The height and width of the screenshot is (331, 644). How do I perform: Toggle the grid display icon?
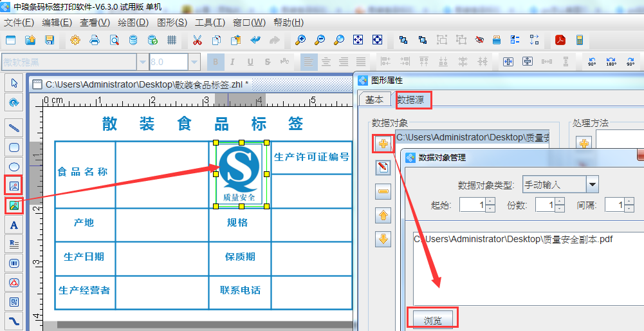point(172,40)
